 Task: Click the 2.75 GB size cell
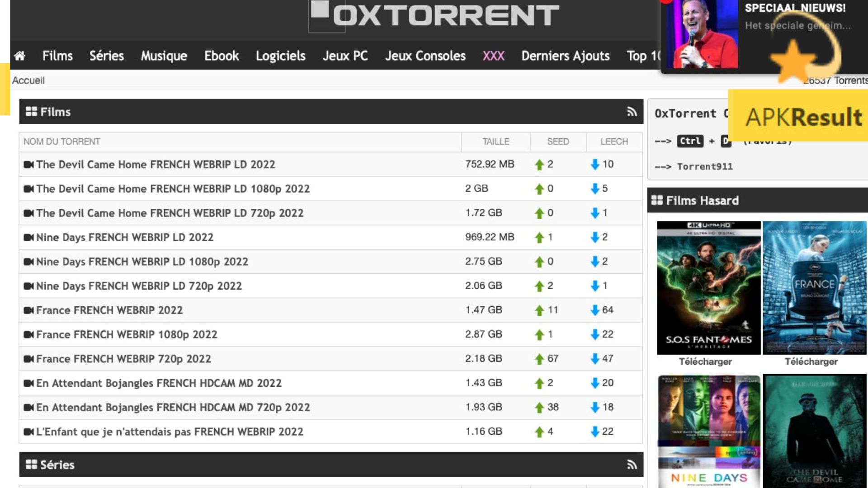(x=484, y=262)
